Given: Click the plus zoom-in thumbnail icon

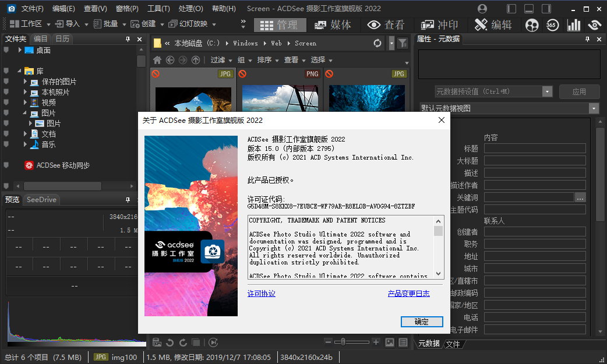Looking at the screenshot, I should click(376, 342).
